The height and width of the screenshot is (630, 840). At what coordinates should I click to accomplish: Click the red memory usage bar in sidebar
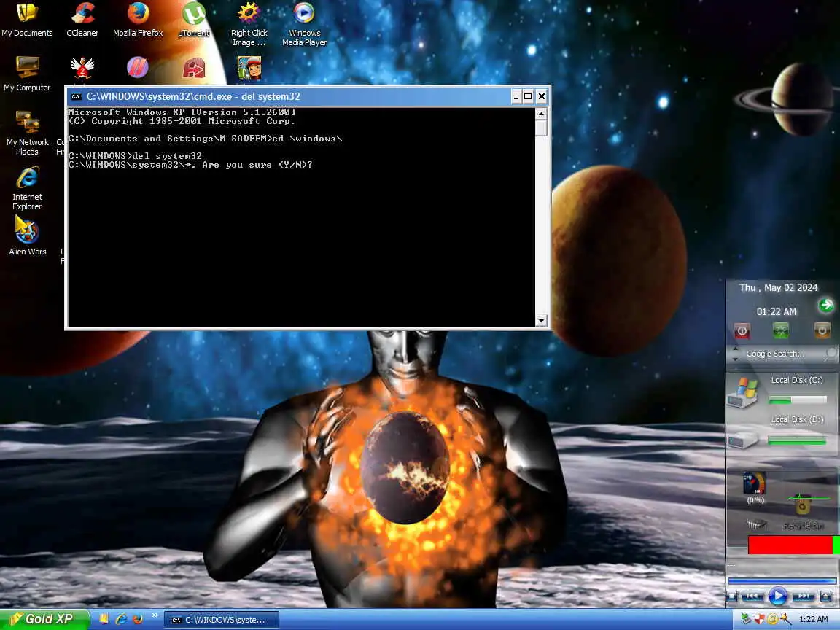coord(790,545)
